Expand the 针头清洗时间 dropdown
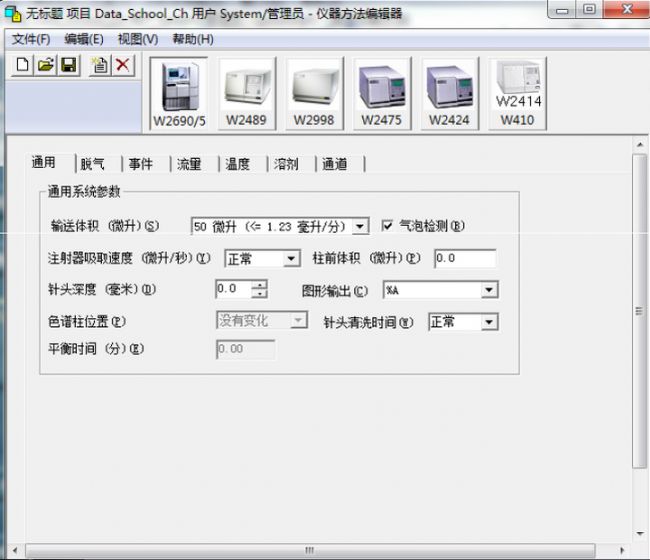 pyautogui.click(x=489, y=322)
